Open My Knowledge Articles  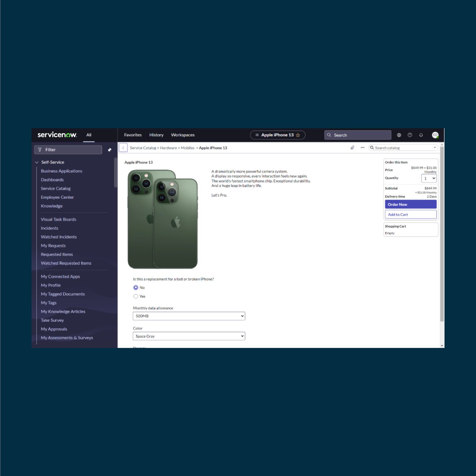coord(63,311)
